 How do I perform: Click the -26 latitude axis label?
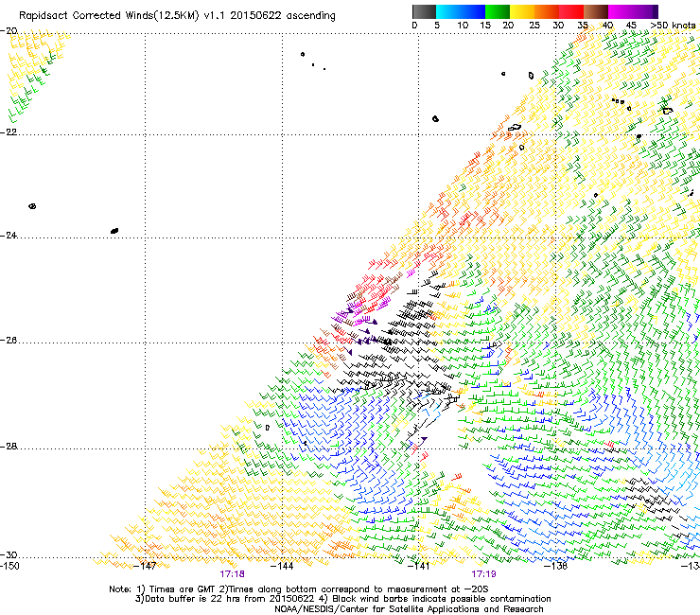click(x=9, y=341)
